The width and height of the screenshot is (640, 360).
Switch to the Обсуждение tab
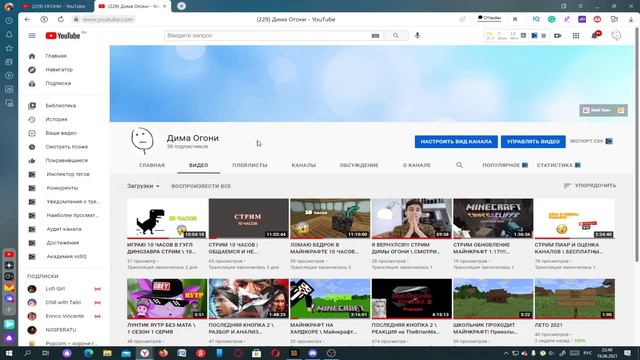[359, 165]
